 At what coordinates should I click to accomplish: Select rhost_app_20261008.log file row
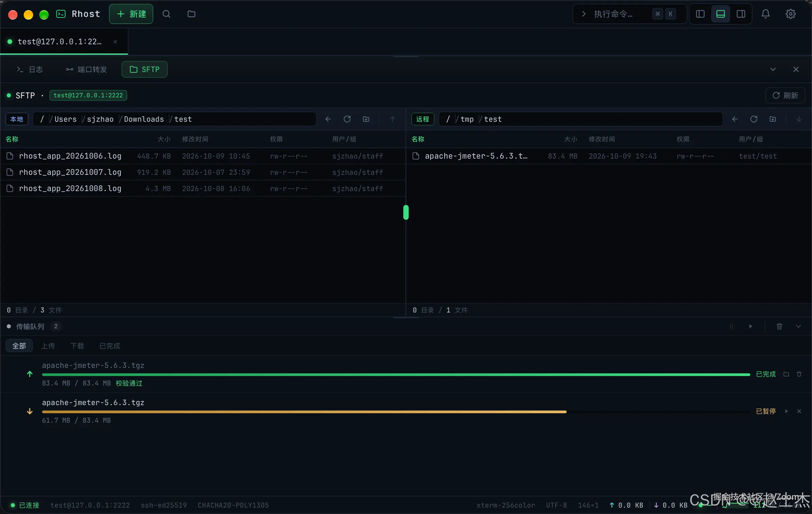[x=203, y=188]
